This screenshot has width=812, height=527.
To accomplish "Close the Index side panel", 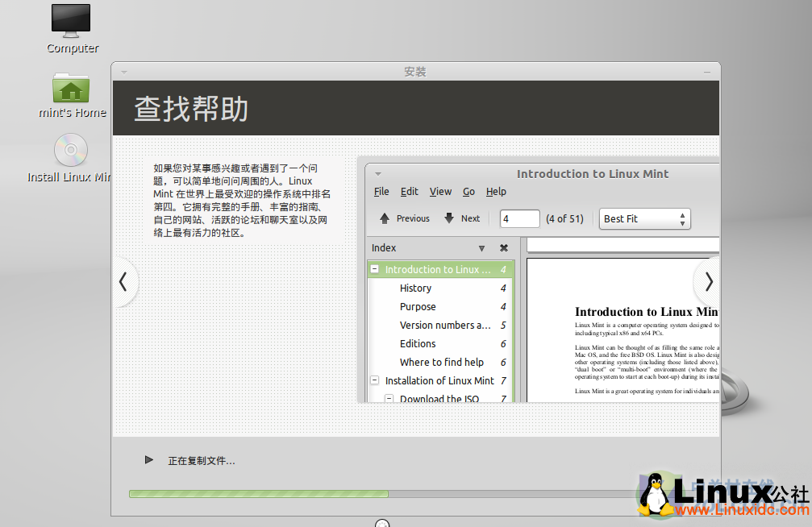I will [x=504, y=247].
